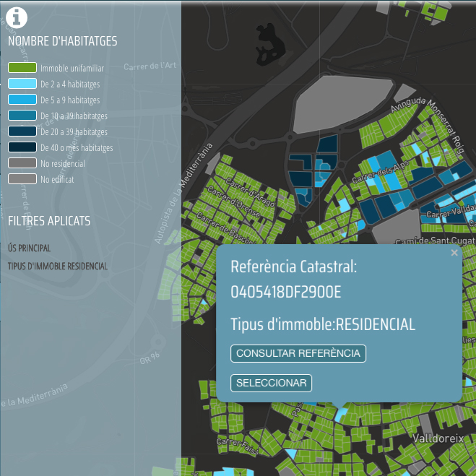The width and height of the screenshot is (476, 476).
Task: Click the NOMBRE D'HABITATGES heading
Action: (63, 41)
